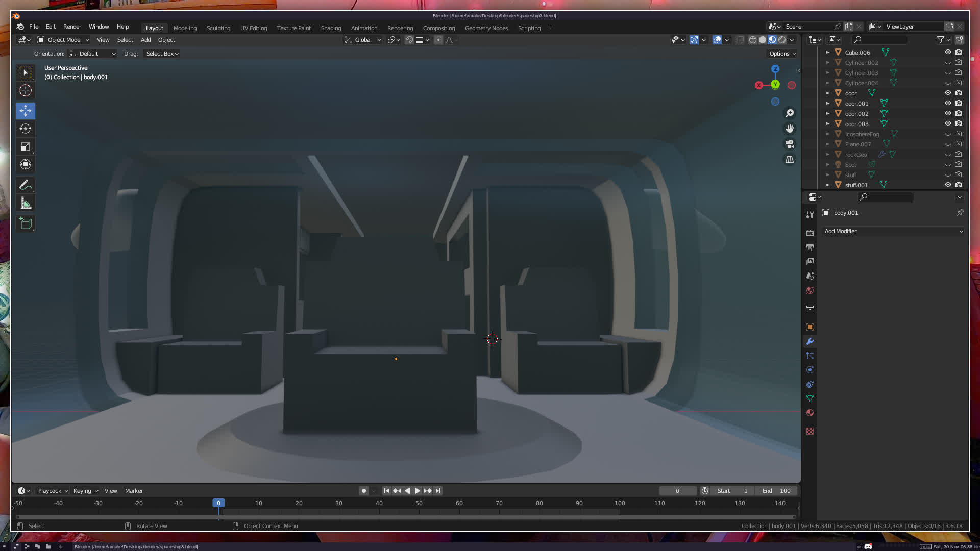Viewport: 980px width, 551px height.
Task: Click the camera view icon
Action: pyautogui.click(x=790, y=144)
